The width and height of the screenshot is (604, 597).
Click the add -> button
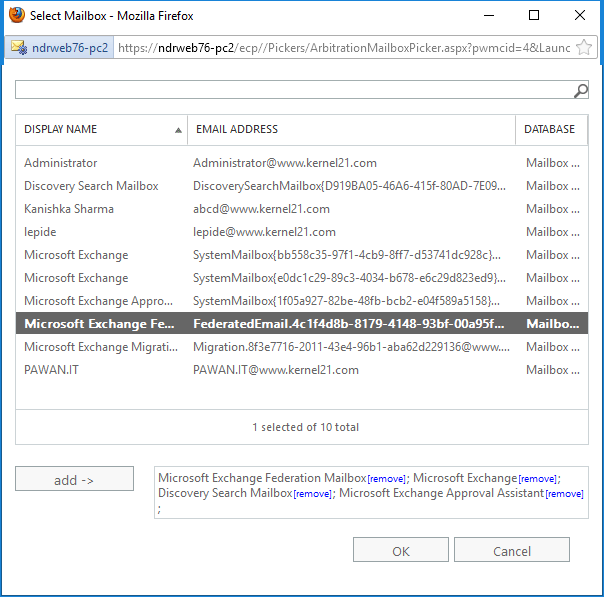(74, 479)
